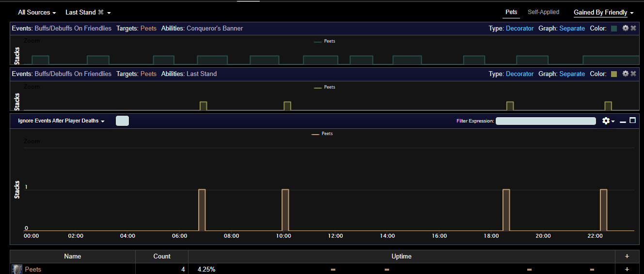This screenshot has width=644, height=274.
Task: Click Separate graph link for Last Stand
Action: pos(572,74)
